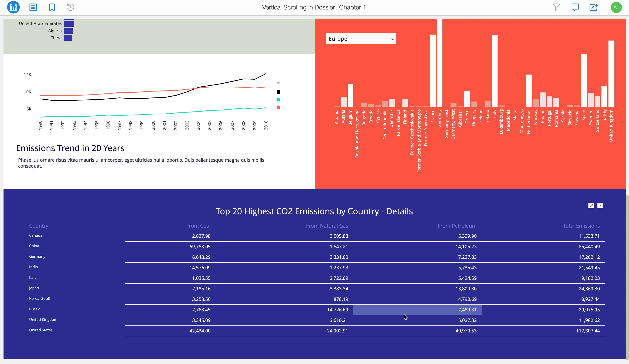Click the Country column header
The image size is (629, 364).
coord(39,226)
